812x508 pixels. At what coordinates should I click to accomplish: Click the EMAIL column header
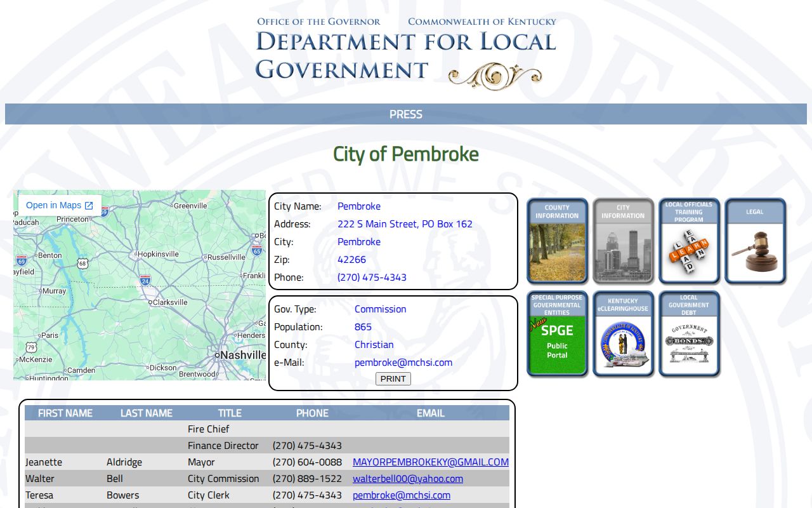[x=431, y=413]
